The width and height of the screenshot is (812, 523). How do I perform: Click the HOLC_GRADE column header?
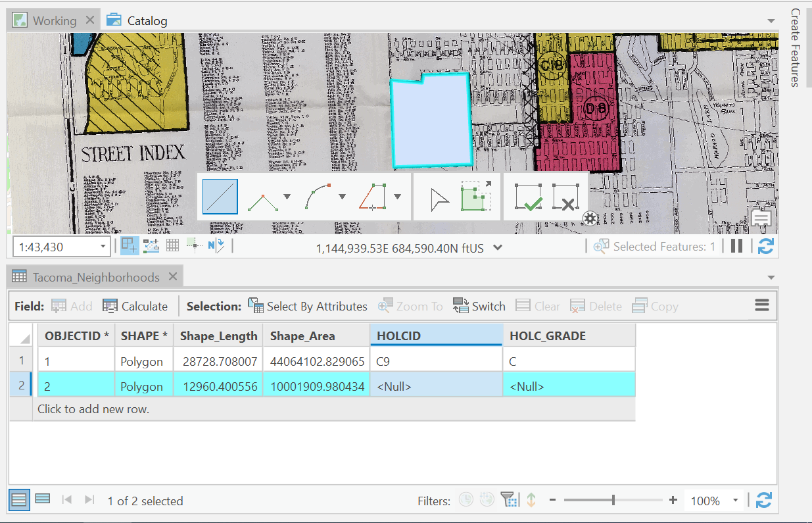[569, 336]
